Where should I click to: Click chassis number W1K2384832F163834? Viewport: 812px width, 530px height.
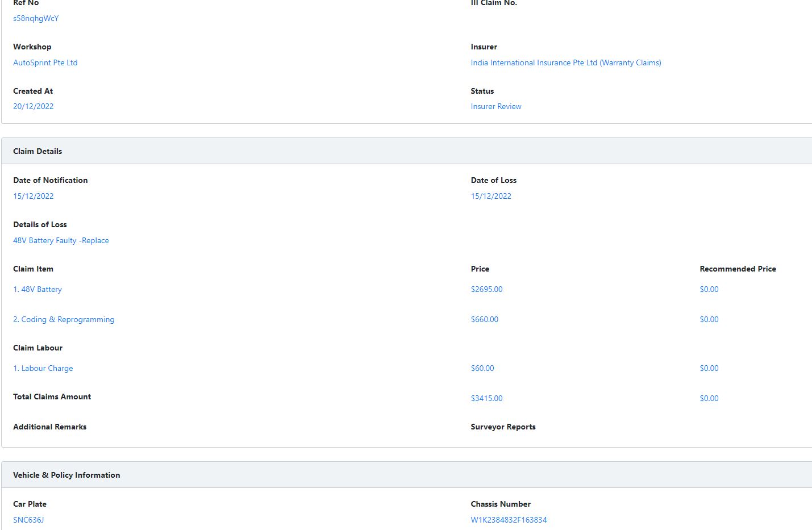509,520
